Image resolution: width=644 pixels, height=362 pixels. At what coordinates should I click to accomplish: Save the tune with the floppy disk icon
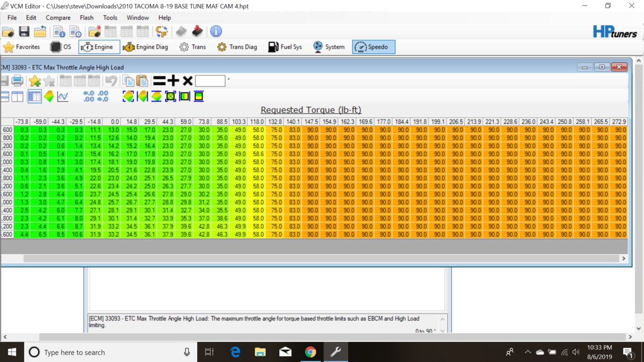coord(24,32)
